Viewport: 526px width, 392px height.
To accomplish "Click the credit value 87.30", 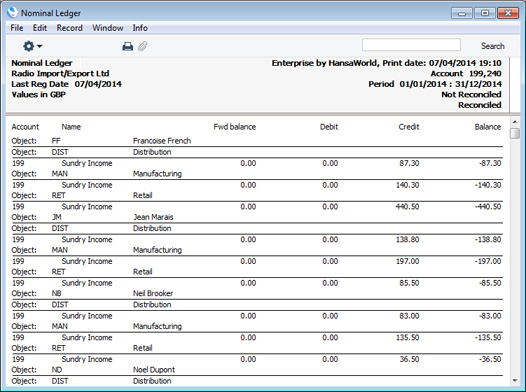I will coord(409,163).
